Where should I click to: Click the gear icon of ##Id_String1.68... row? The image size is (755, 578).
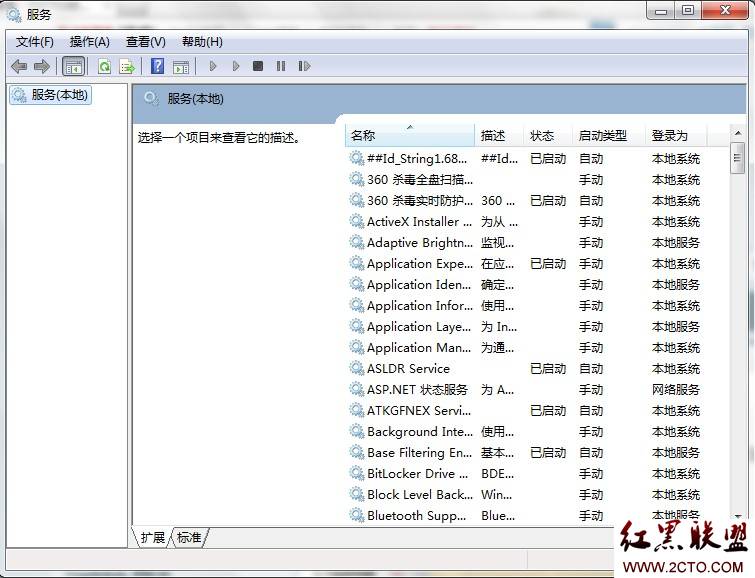click(356, 158)
